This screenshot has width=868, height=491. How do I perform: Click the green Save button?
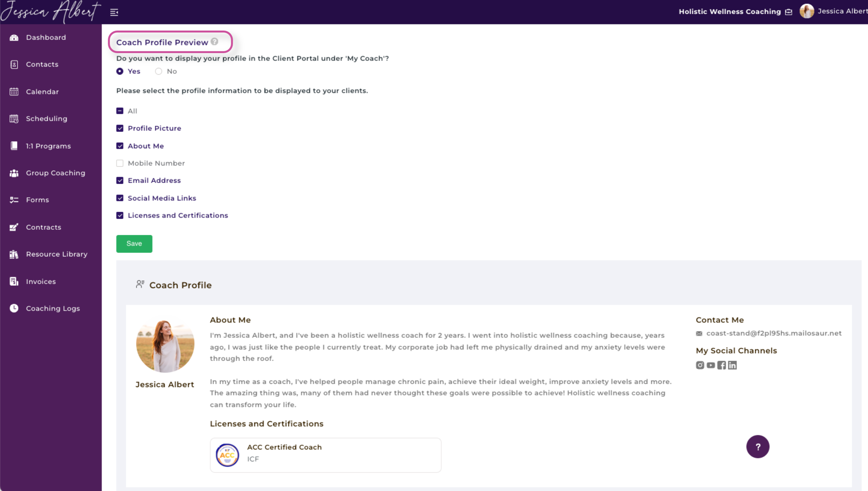click(134, 244)
